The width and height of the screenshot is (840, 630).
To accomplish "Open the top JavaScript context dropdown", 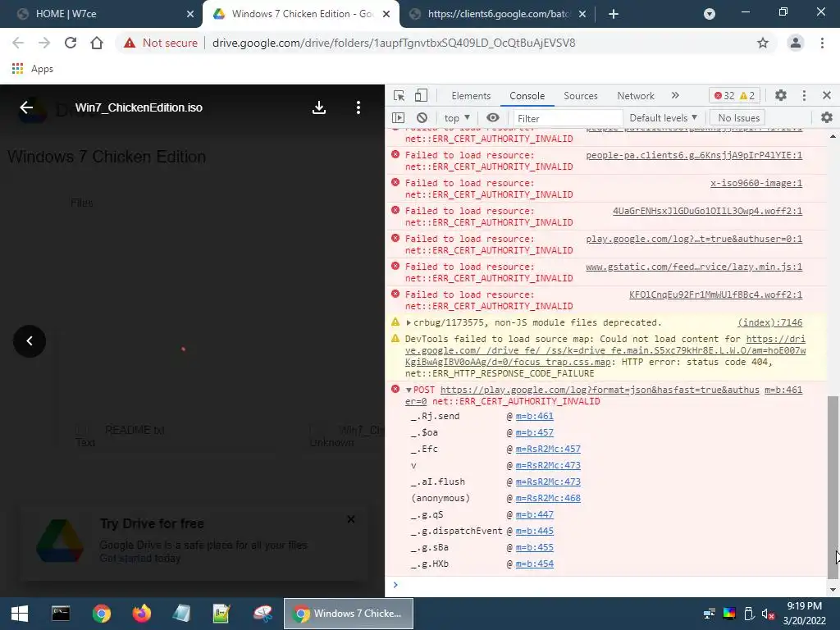I will coord(456,118).
